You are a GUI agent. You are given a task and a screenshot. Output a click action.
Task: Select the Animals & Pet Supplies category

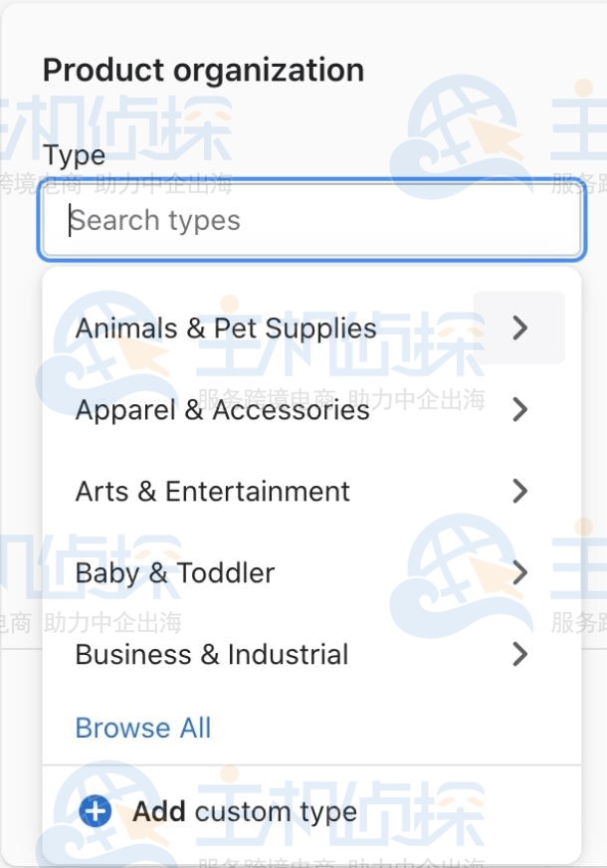[226, 327]
